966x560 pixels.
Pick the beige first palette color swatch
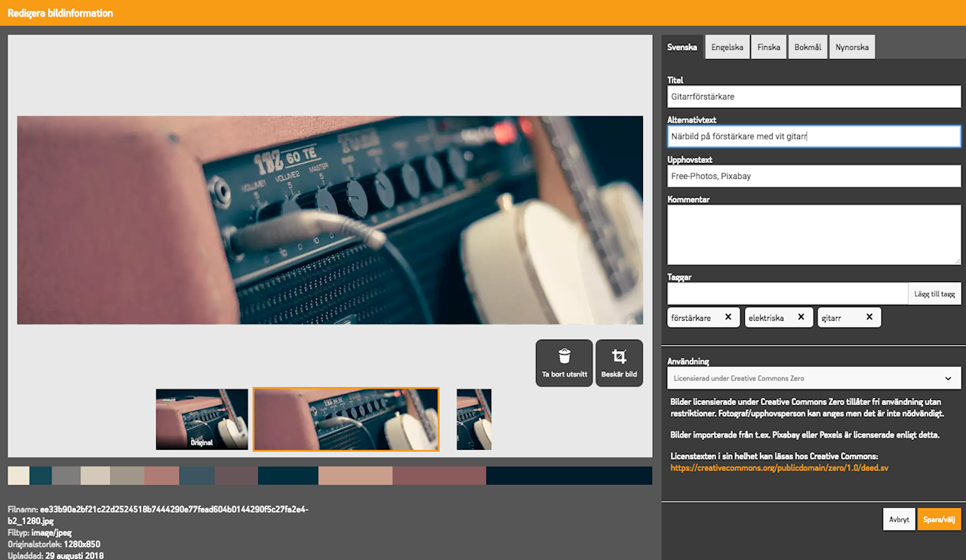click(x=18, y=475)
